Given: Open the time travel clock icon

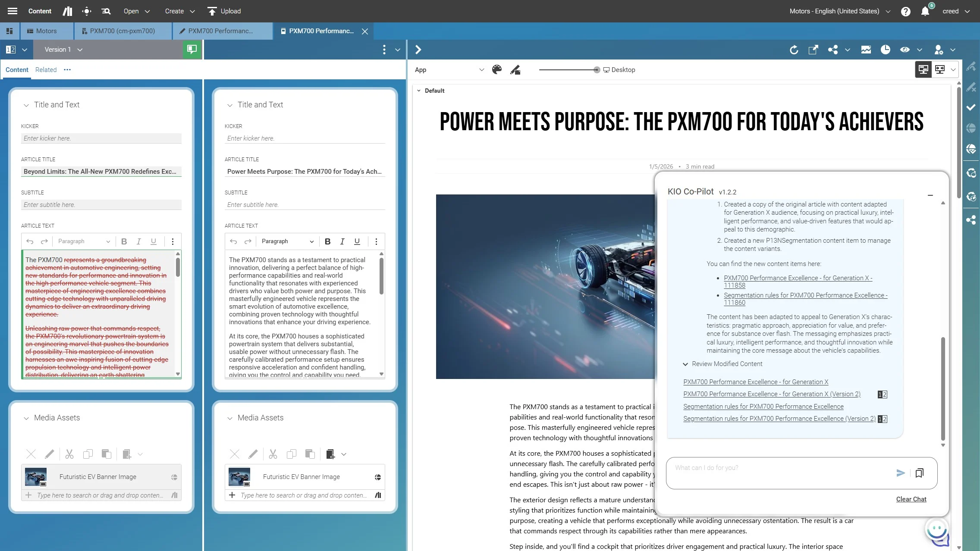Looking at the screenshot, I should coord(886,50).
